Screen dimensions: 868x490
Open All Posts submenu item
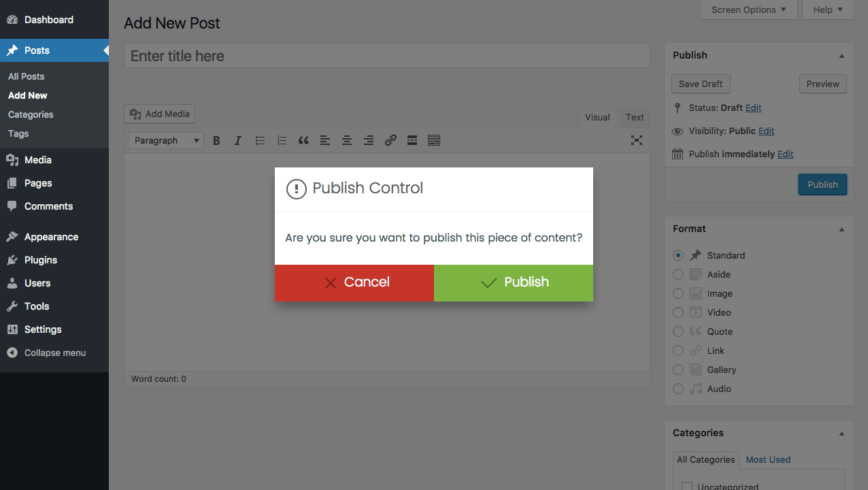pos(27,76)
